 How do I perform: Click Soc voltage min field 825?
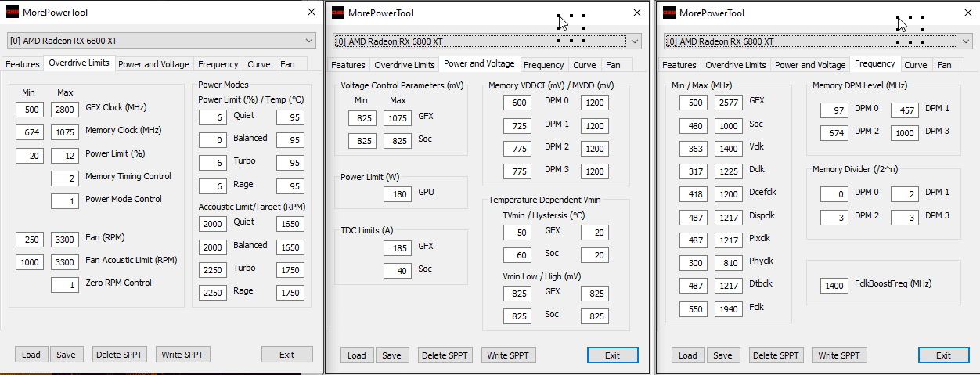362,141
